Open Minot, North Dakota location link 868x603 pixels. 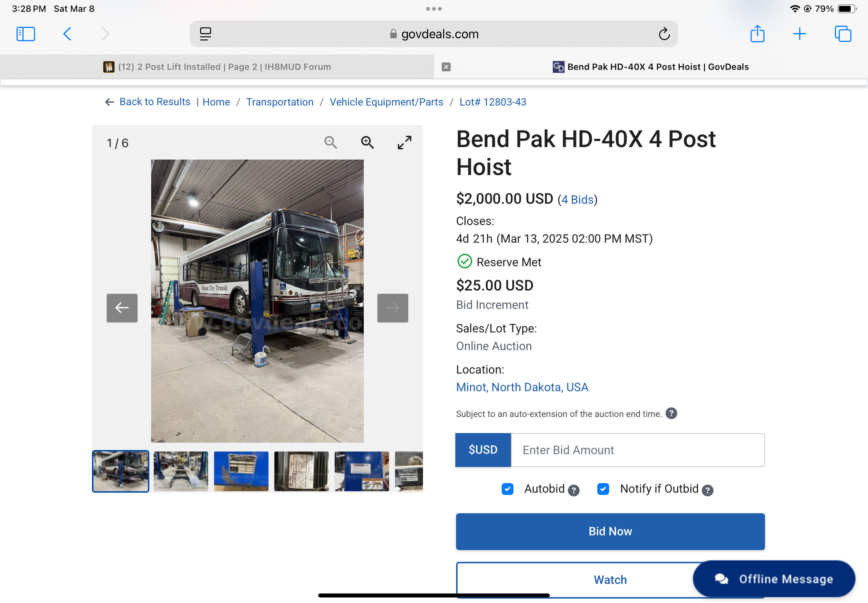tap(522, 387)
